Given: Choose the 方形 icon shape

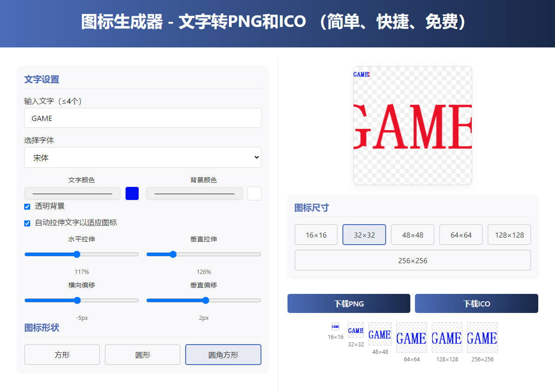Looking at the screenshot, I should pos(62,355).
